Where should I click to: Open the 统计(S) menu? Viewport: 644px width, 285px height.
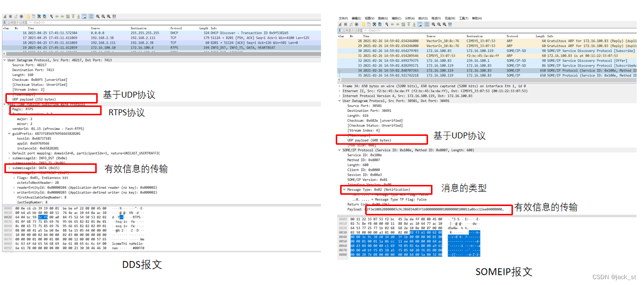click(x=423, y=18)
